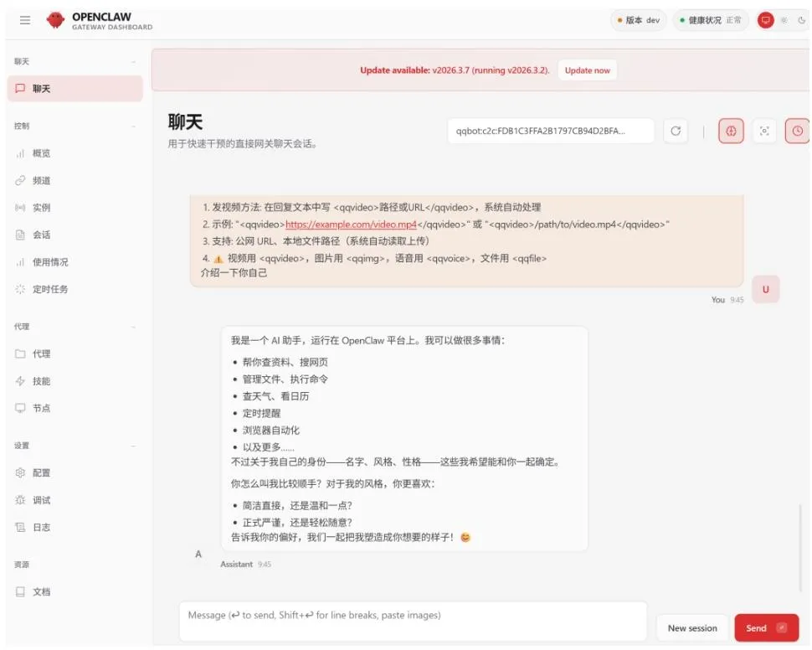This screenshot has width=812, height=650.
Task: Click the 'You 9:45' timestamp
Action: [x=727, y=300]
